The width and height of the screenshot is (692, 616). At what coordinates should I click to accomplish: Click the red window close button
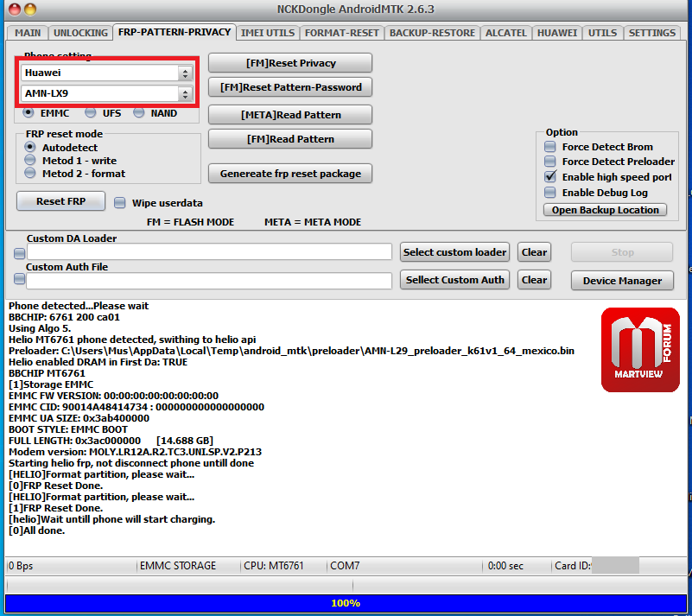click(15, 10)
